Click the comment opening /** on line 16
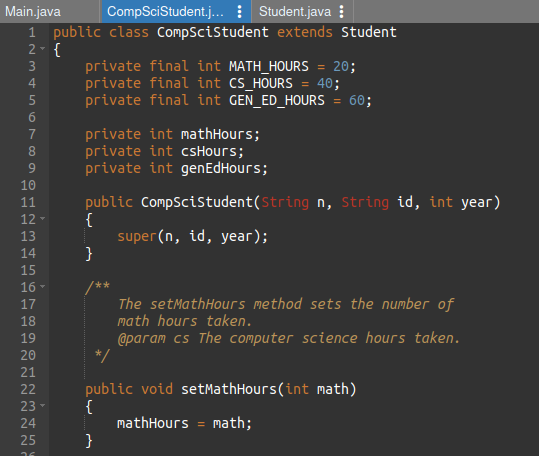This screenshot has width=539, height=456. tap(97, 287)
